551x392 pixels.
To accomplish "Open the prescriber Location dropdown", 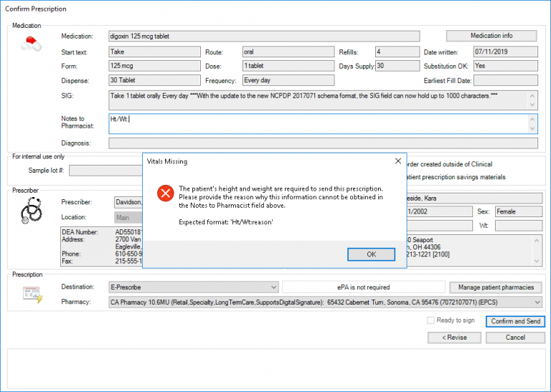I will [x=128, y=217].
